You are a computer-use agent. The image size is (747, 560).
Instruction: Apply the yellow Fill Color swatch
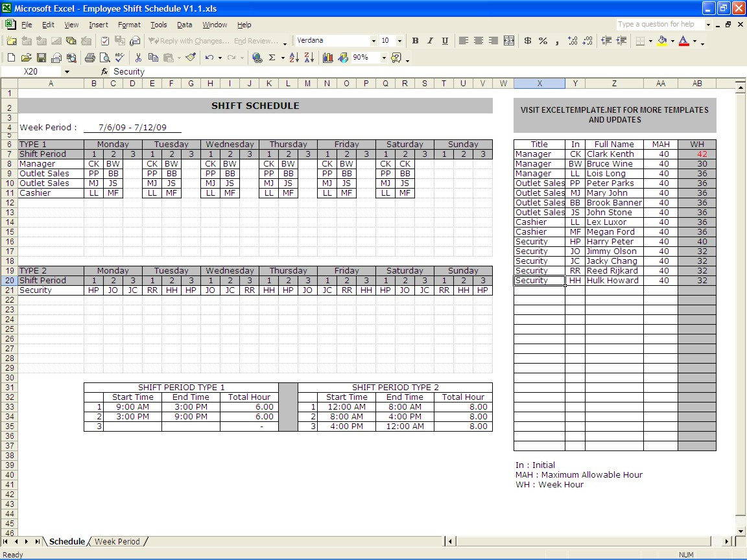661,41
